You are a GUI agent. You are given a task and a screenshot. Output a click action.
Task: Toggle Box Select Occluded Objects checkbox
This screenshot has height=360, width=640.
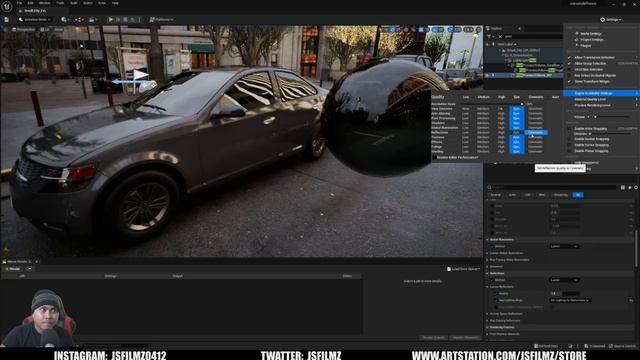(x=569, y=76)
